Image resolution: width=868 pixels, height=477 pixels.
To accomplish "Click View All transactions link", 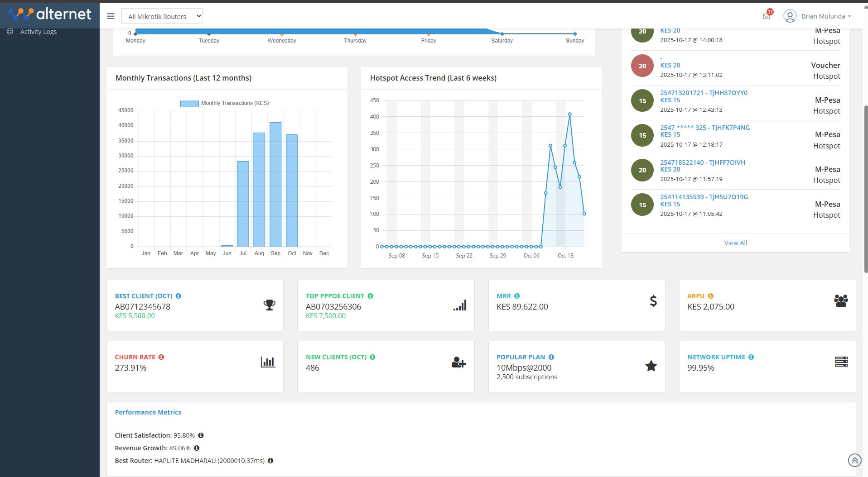I will pos(735,243).
